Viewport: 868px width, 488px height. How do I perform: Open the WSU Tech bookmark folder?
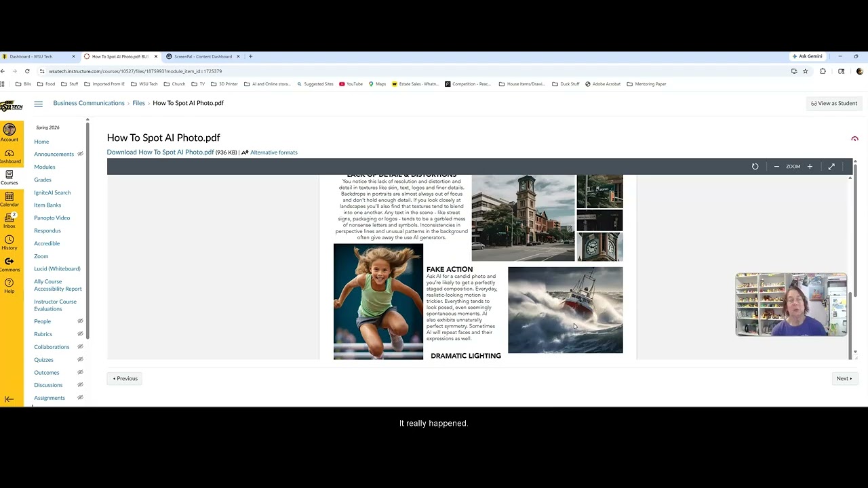(x=144, y=84)
